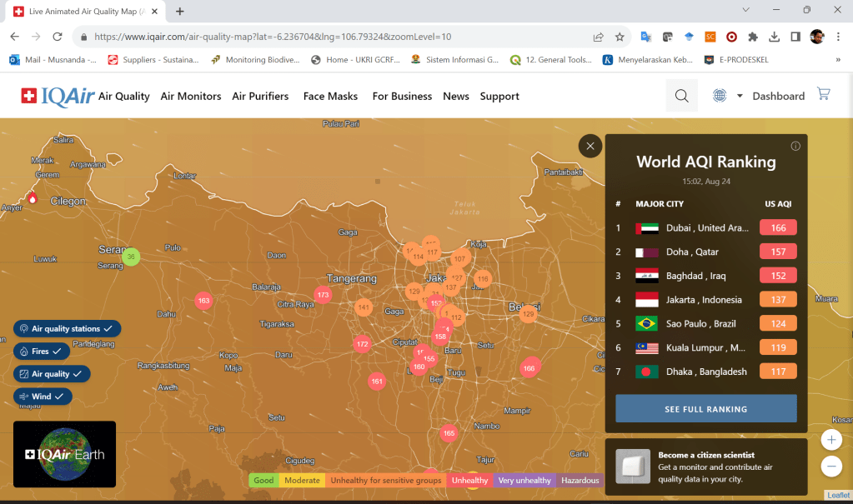Viewport: 853px width, 504px height.
Task: Open the Face Masks menu
Action: [330, 96]
